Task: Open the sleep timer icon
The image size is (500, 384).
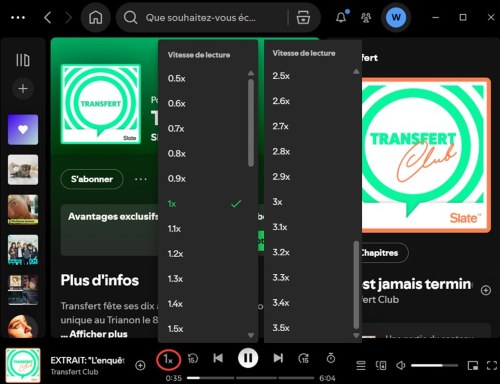Action: 331,358
